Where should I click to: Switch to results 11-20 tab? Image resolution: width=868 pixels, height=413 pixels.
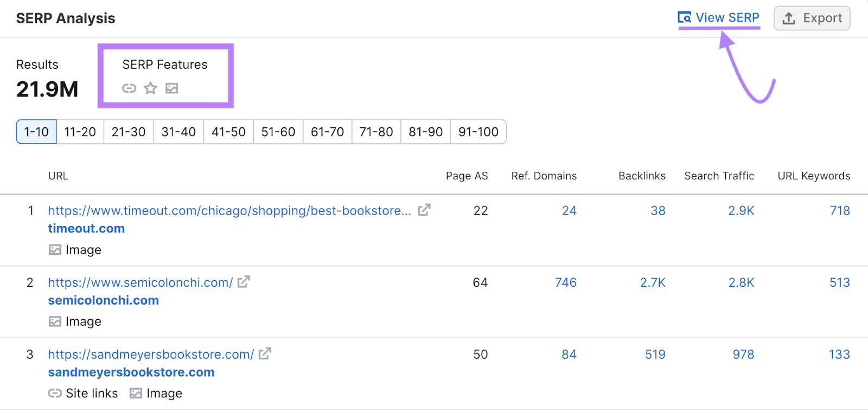pyautogui.click(x=80, y=132)
